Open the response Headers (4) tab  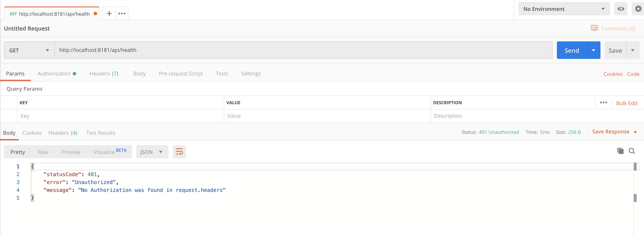[63, 133]
